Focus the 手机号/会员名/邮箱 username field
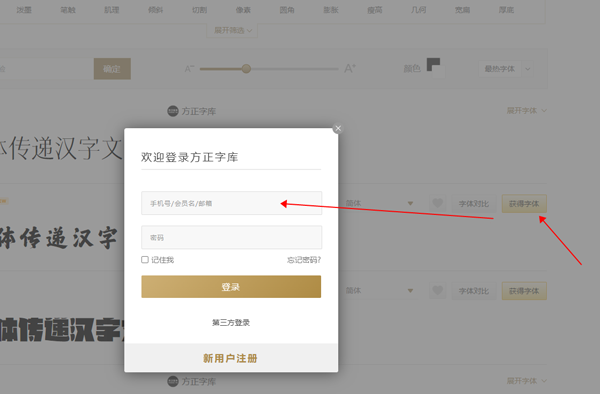The image size is (600, 394). [232, 203]
